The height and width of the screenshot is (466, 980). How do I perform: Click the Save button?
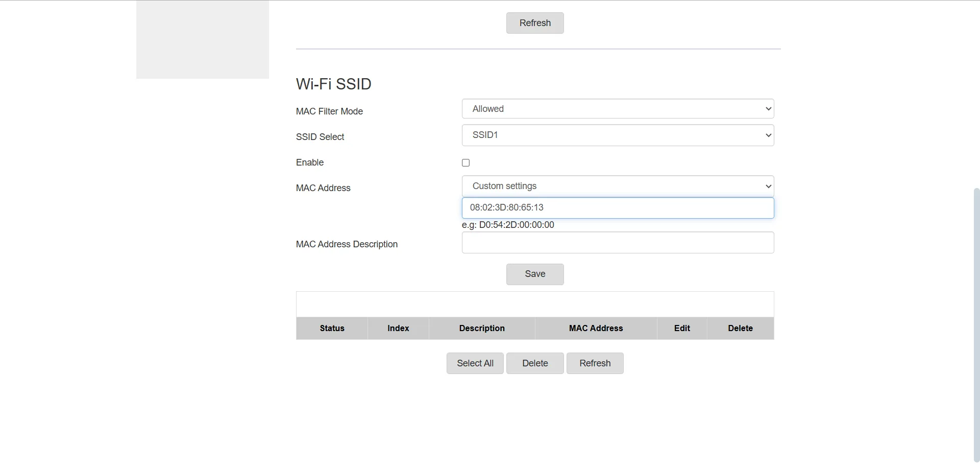534,274
